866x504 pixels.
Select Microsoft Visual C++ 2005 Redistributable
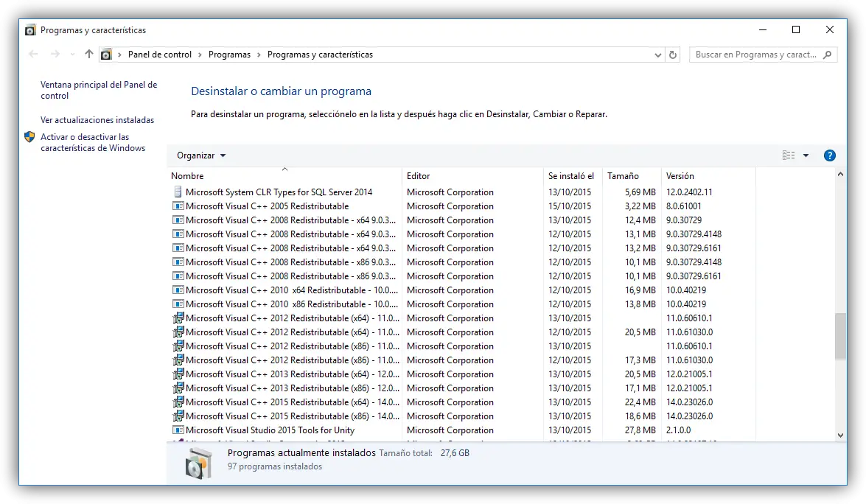[x=462, y=206]
